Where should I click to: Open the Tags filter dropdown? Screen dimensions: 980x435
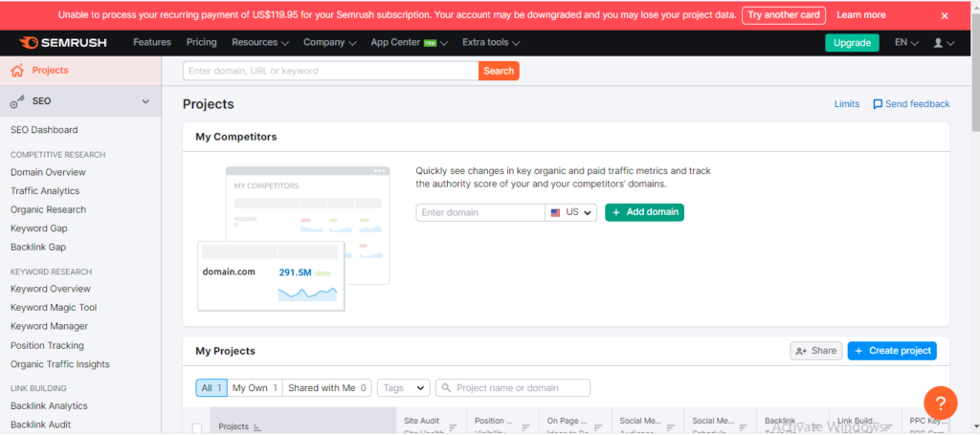[x=404, y=387]
